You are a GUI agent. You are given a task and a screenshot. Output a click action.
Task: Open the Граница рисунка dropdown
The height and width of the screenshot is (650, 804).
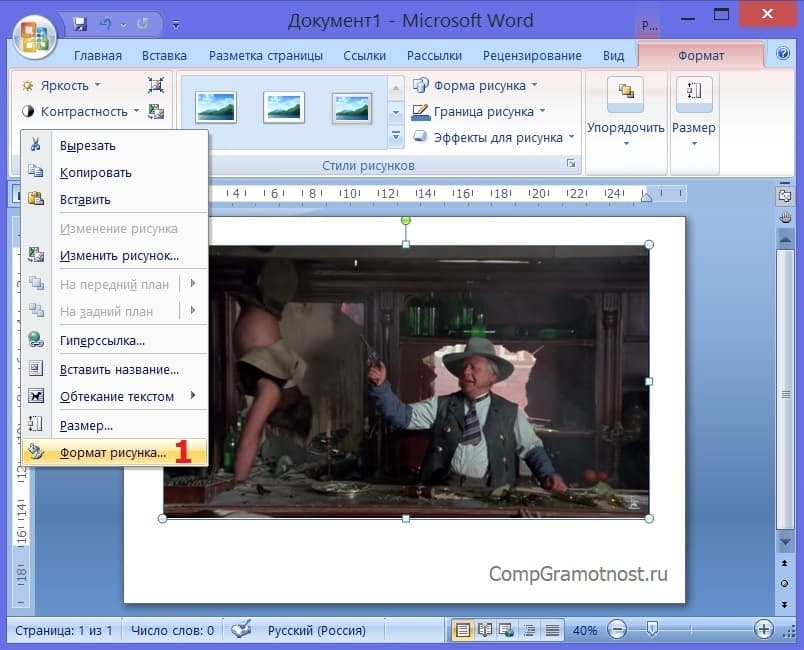[x=479, y=111]
